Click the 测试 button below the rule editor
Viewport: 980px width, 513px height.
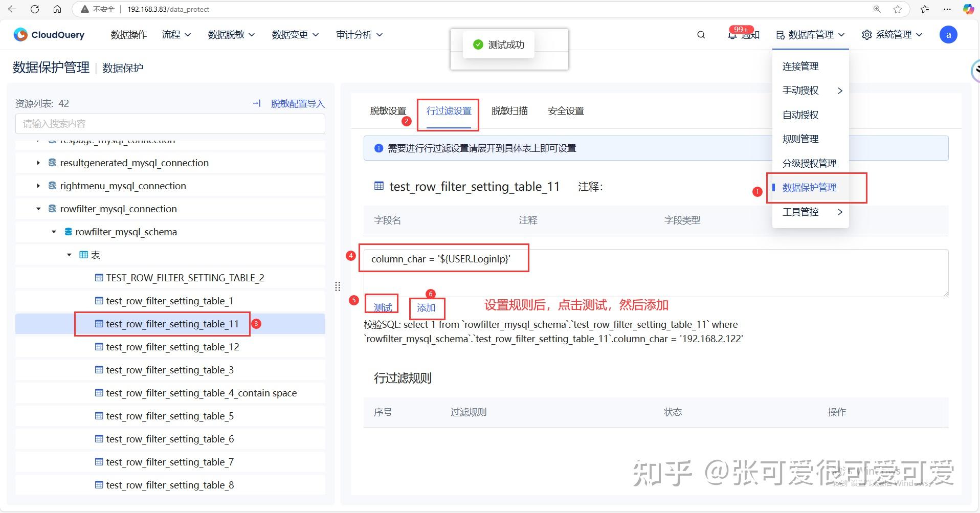click(381, 307)
